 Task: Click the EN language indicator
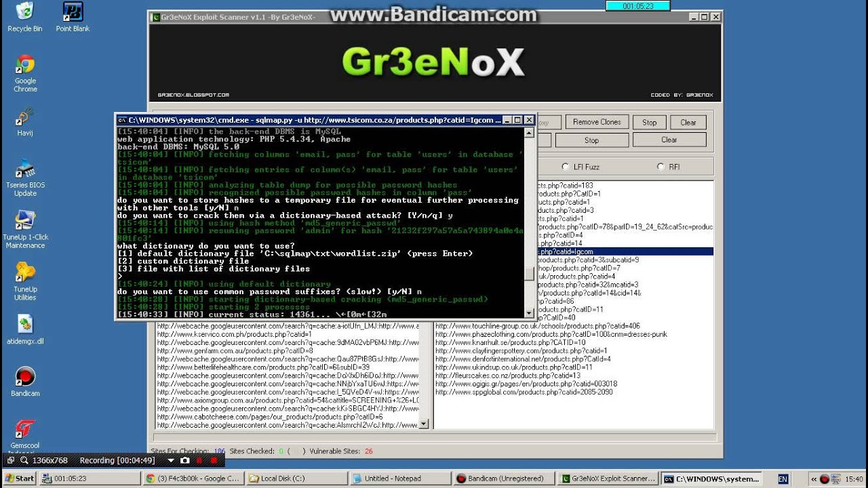tap(783, 479)
